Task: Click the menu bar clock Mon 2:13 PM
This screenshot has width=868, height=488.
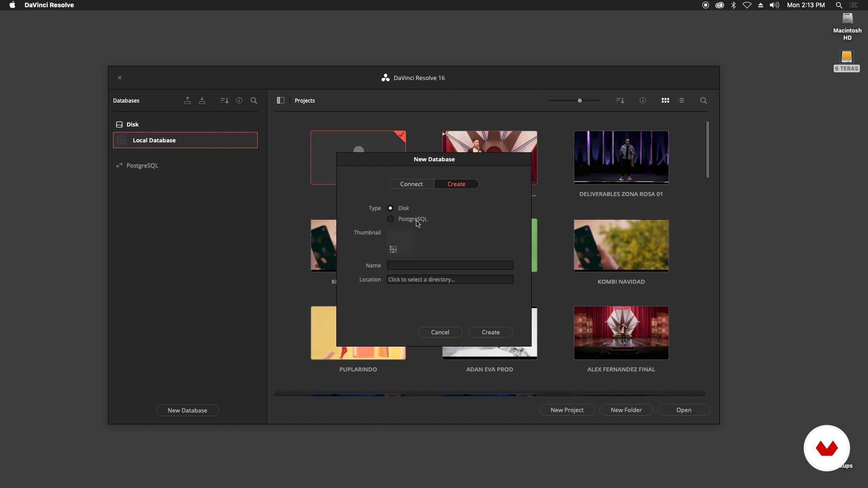Action: [x=806, y=5]
